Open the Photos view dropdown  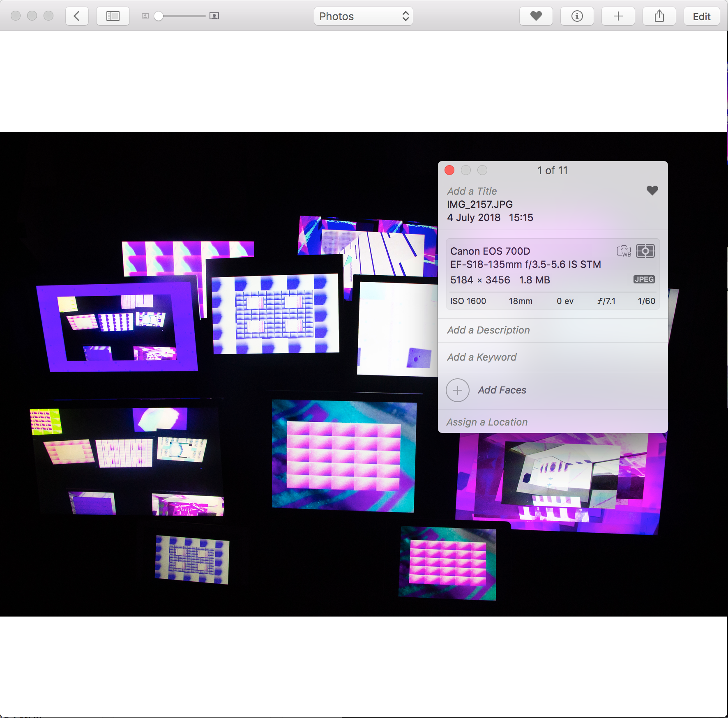(x=363, y=16)
